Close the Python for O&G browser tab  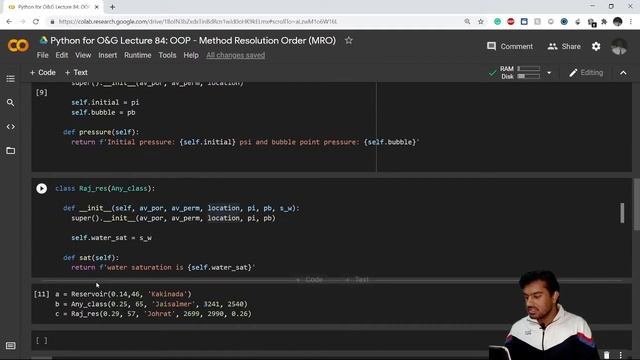pos(97,7)
